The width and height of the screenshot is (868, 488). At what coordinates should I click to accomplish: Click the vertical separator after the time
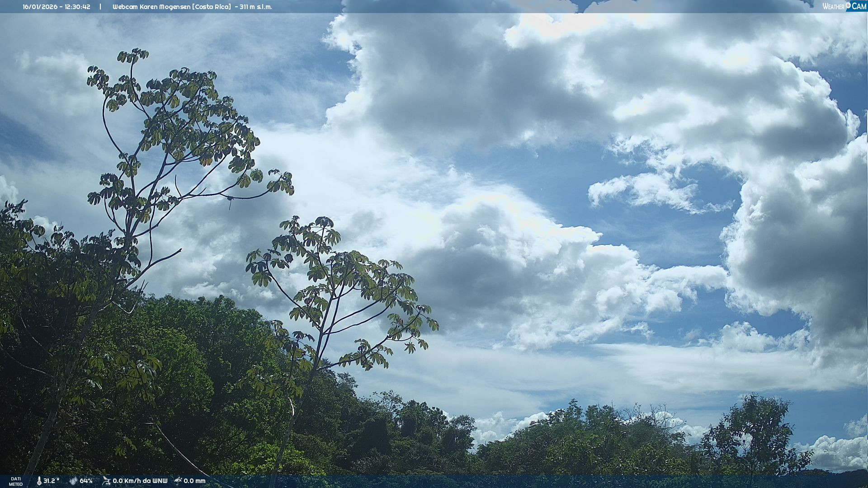[100, 7]
